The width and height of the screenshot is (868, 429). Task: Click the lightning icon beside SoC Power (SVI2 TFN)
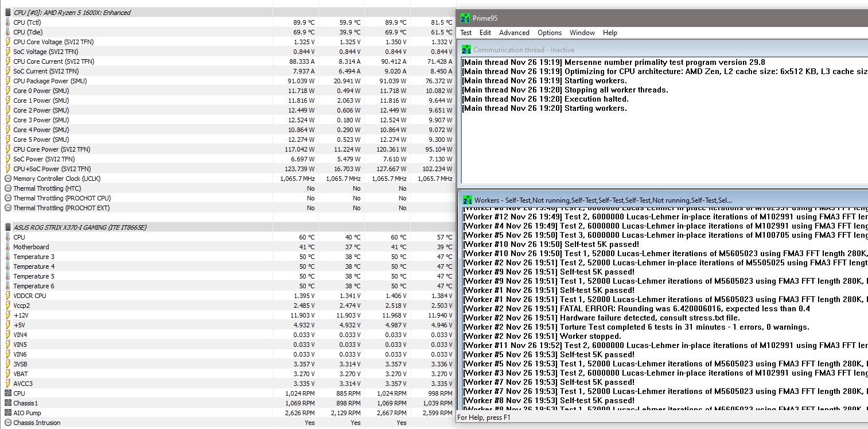pos(7,159)
